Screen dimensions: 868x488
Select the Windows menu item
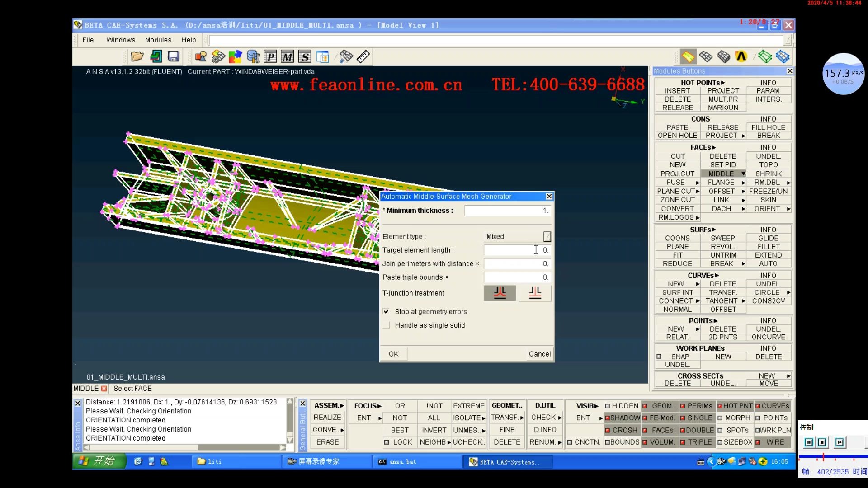121,40
